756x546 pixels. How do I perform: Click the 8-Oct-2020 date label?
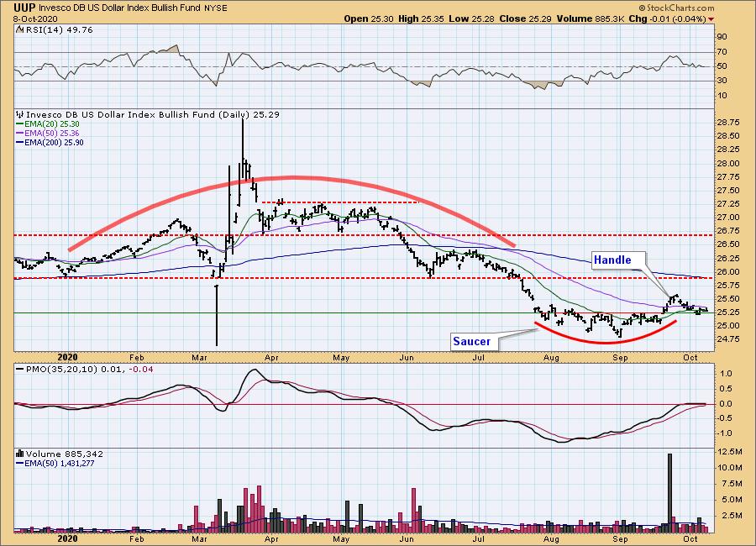pyautogui.click(x=35, y=19)
